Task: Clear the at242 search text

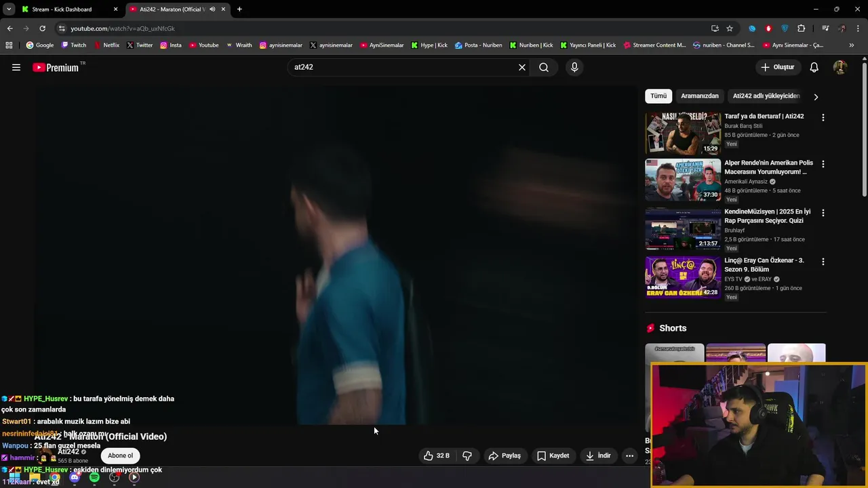Action: point(522,67)
